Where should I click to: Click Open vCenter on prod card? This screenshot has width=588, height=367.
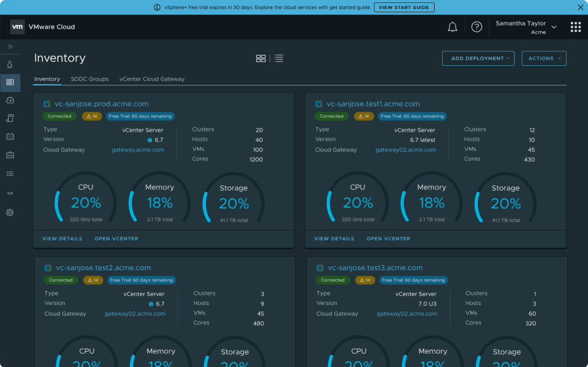pos(116,239)
